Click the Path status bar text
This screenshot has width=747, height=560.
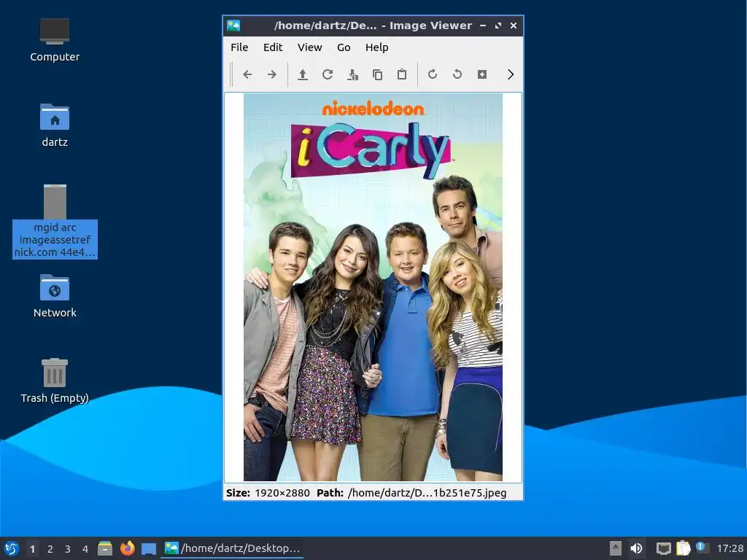click(x=411, y=493)
